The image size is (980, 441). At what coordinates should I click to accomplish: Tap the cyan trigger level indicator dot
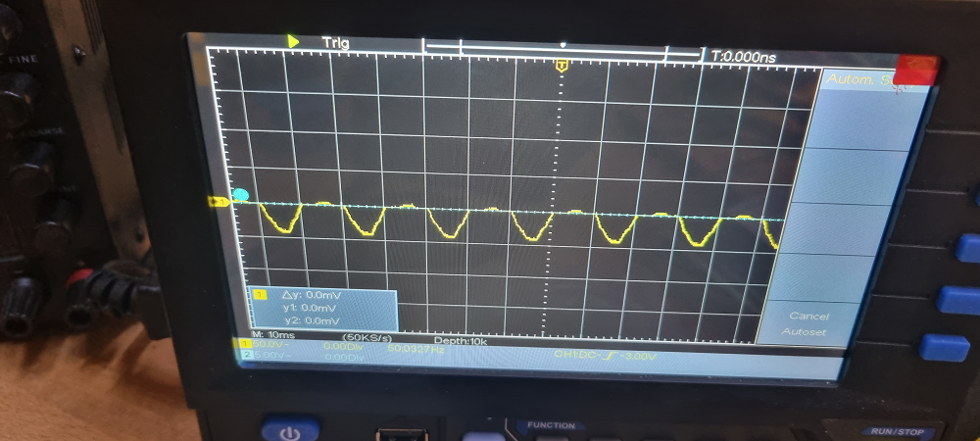tap(240, 195)
